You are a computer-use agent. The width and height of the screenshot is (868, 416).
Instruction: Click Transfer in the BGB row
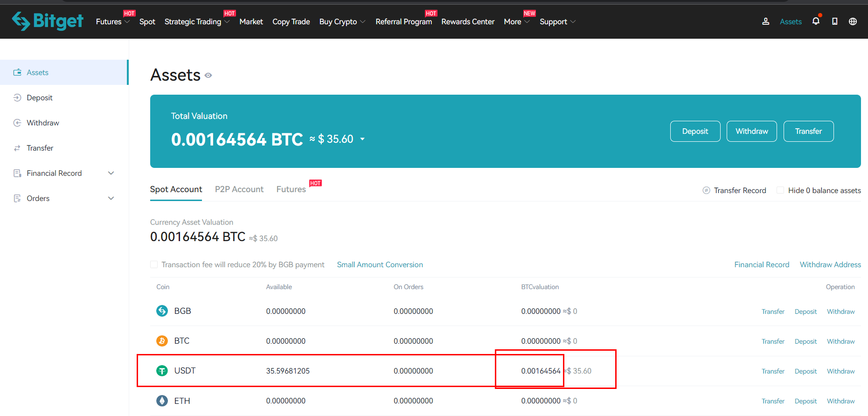773,312
